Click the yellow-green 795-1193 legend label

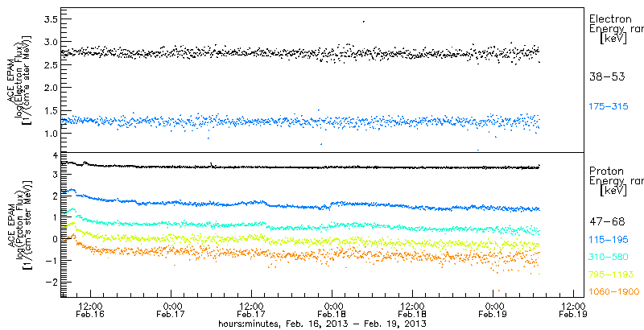(x=611, y=274)
